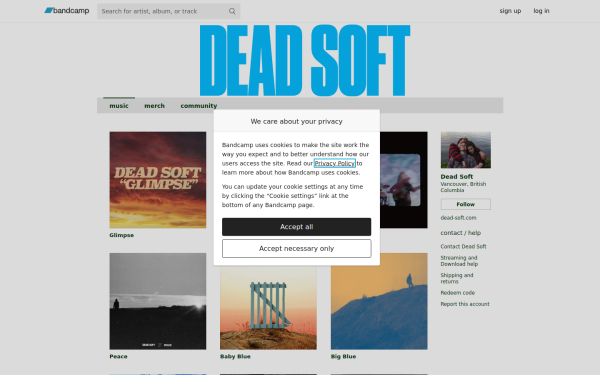Click the Dead Soft artist name
The height and width of the screenshot is (375, 600).
(x=457, y=176)
